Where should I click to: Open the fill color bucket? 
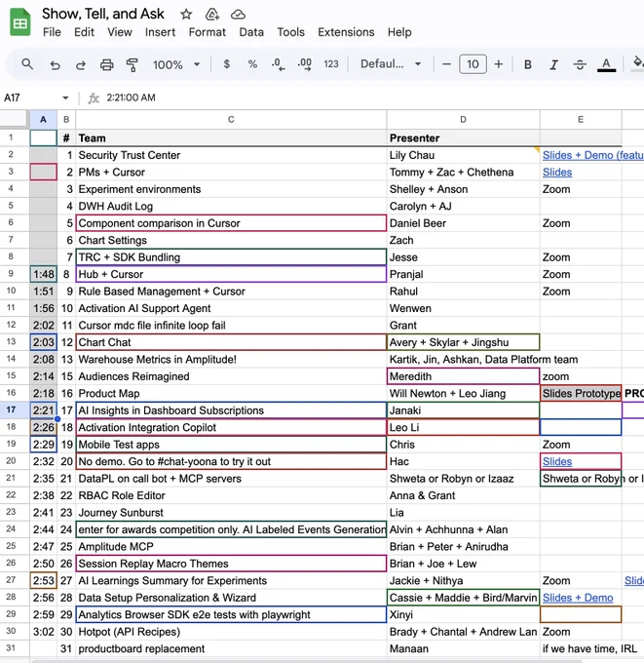(637, 63)
